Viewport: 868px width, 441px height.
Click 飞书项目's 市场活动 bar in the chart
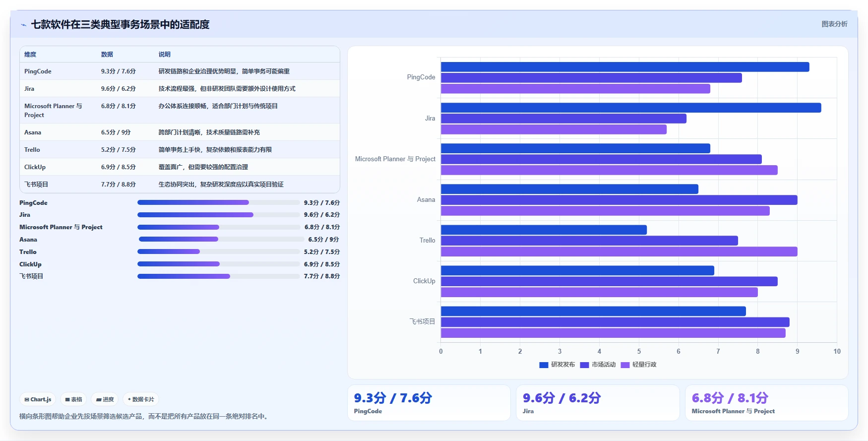(615, 322)
